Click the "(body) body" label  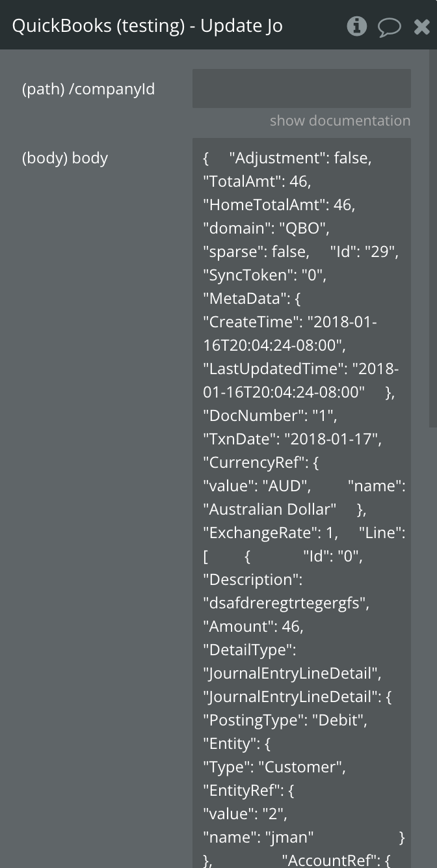(65, 158)
